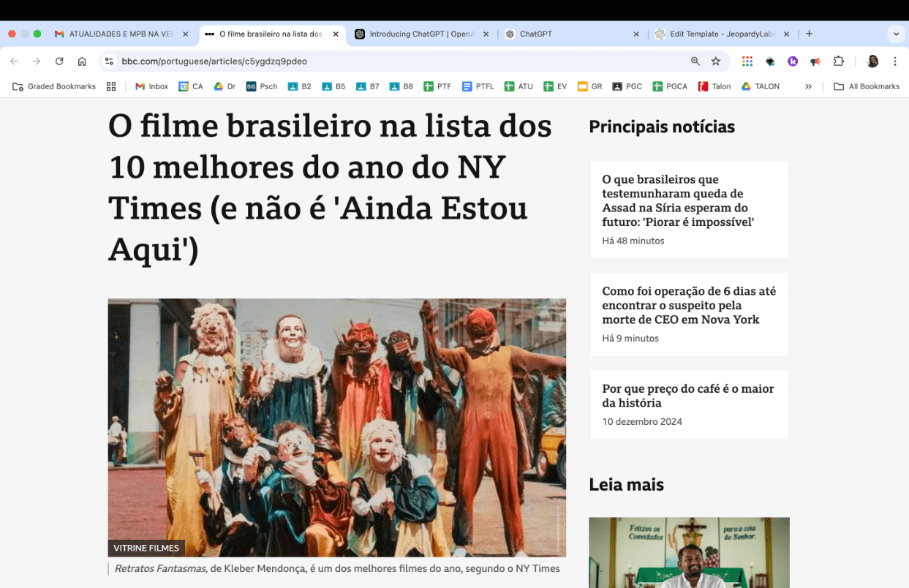The width and height of the screenshot is (909, 588).
Task: Open the Assad na Síria news headline
Action: click(x=678, y=200)
